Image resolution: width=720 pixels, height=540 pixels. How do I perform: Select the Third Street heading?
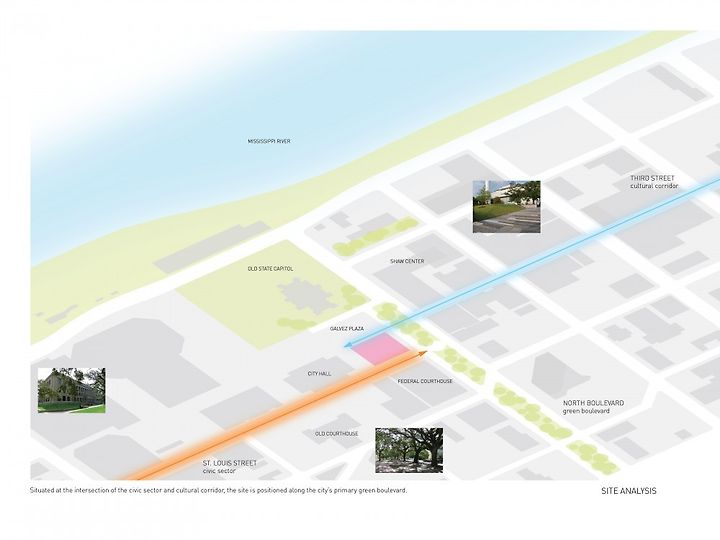652,178
